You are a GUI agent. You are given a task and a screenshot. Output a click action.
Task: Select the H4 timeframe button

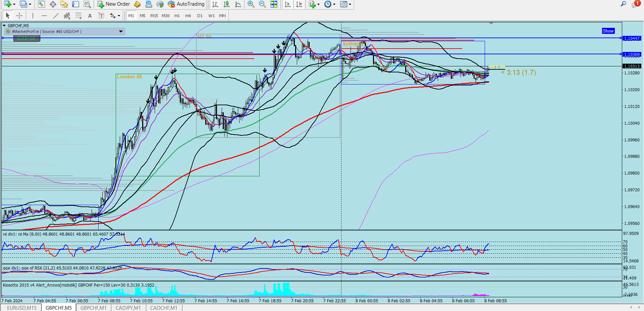click(x=188, y=16)
